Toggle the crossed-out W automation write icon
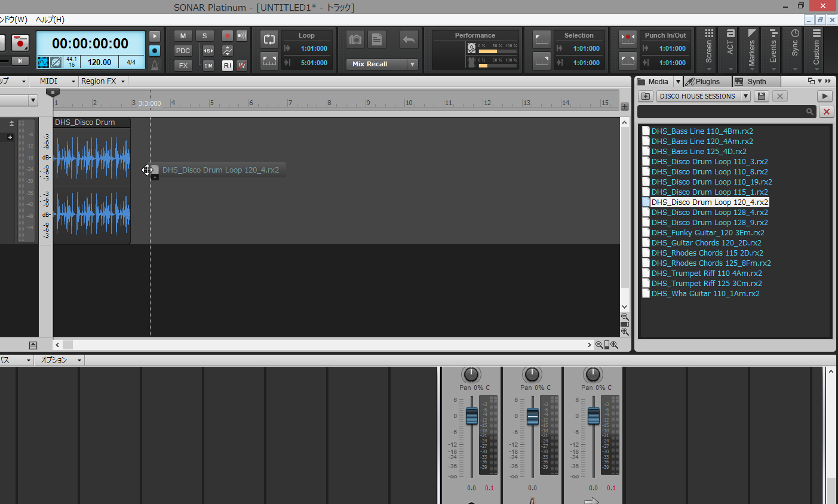 click(242, 66)
